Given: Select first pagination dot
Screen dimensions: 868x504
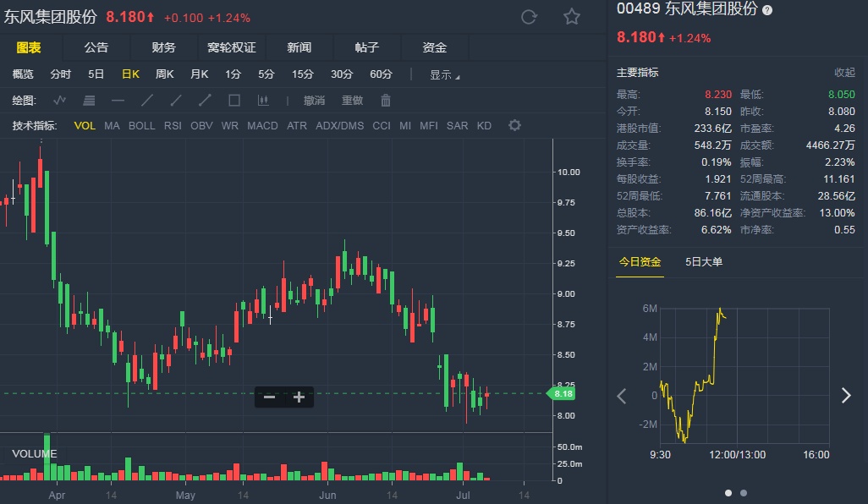Looking at the screenshot, I should tap(728, 493).
